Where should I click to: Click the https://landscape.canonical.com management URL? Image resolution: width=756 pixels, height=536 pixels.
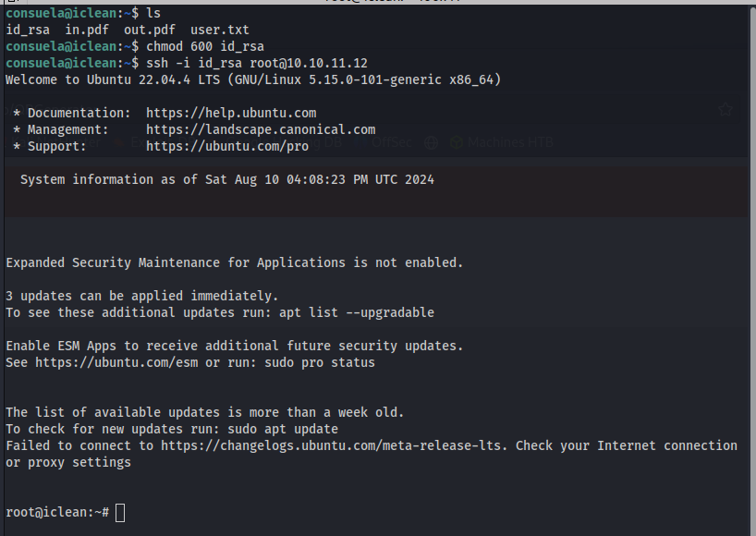(261, 129)
